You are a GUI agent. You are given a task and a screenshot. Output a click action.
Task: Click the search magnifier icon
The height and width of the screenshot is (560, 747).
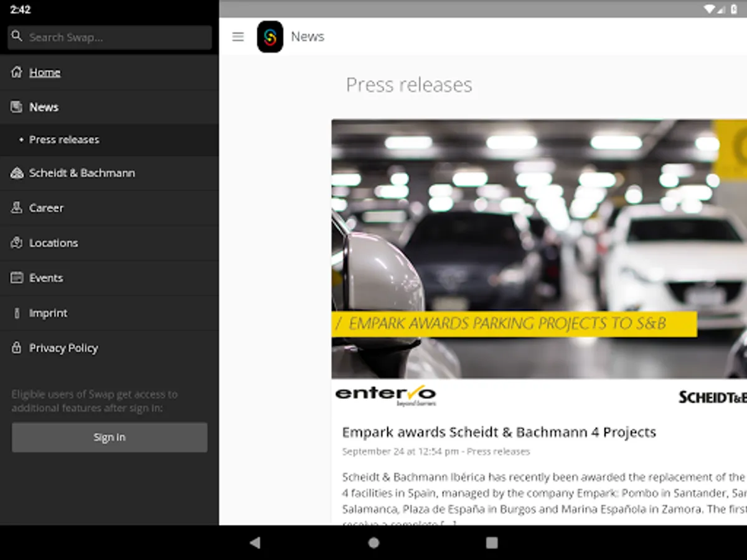coord(17,37)
